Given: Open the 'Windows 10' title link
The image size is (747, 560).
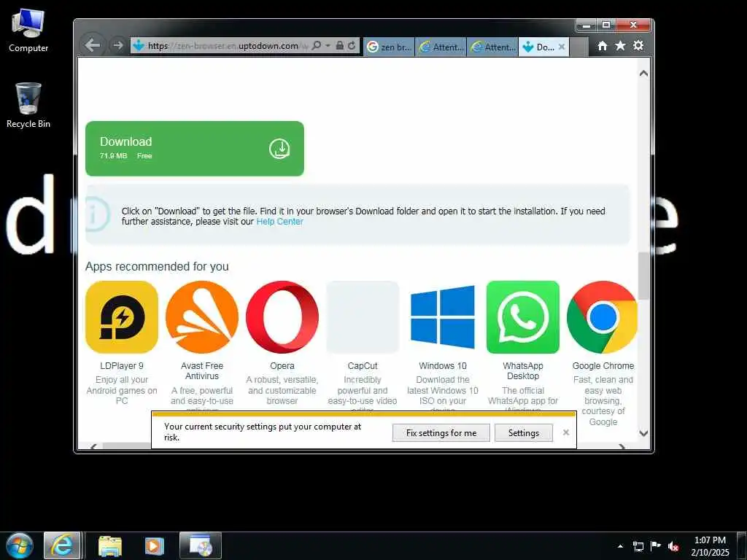Looking at the screenshot, I should [443, 366].
